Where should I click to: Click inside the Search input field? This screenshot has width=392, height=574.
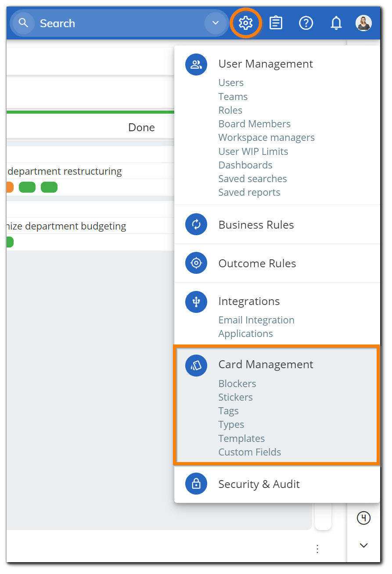[x=88, y=23]
